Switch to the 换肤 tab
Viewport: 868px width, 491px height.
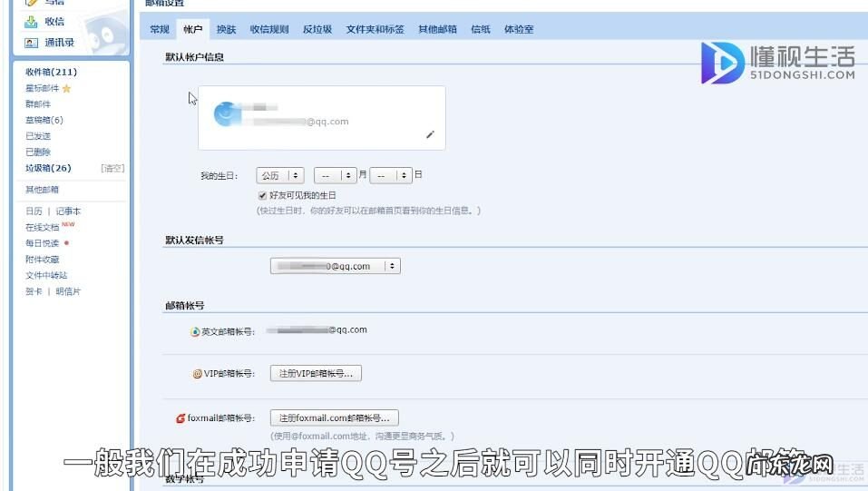coord(226,29)
